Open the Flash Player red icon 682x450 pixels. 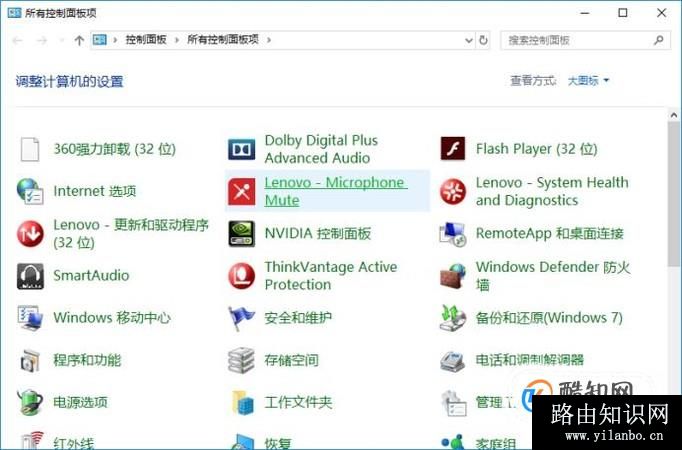coord(453,149)
